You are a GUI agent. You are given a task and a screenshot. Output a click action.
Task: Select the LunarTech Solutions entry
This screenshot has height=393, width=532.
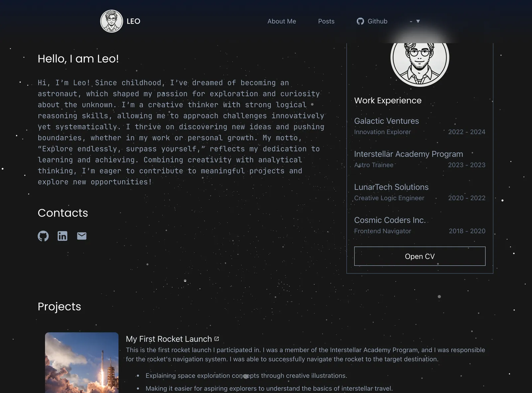[x=391, y=187]
